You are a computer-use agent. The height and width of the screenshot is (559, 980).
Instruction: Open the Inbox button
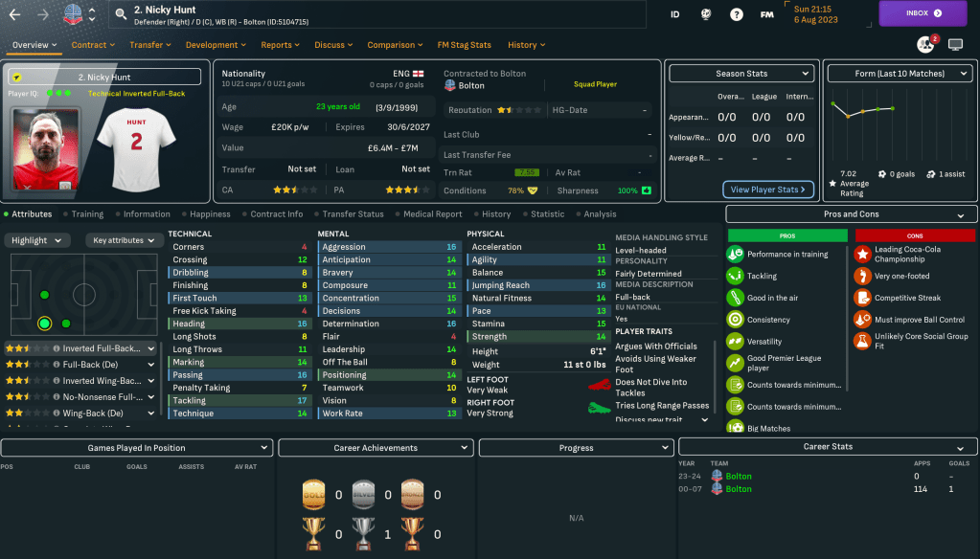pyautogui.click(x=923, y=13)
